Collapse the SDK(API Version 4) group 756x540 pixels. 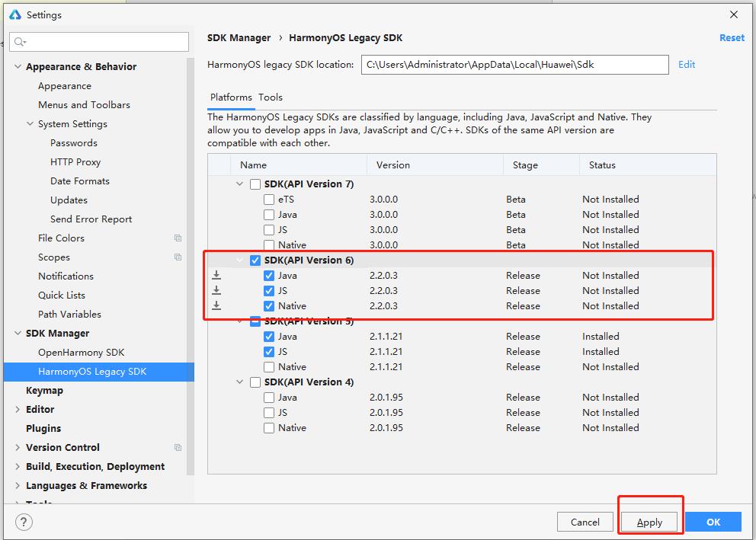239,382
